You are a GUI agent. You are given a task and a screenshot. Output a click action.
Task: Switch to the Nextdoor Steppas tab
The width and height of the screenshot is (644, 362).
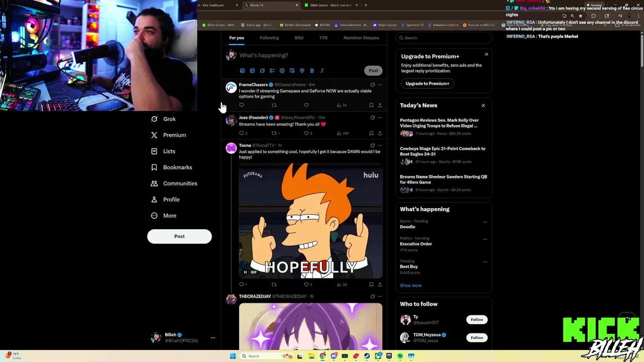click(x=361, y=38)
